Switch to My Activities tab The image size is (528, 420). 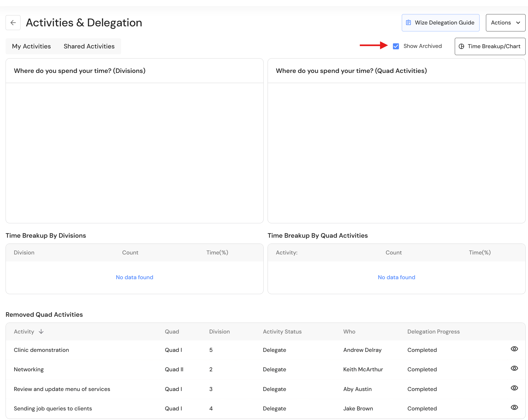[x=31, y=46]
